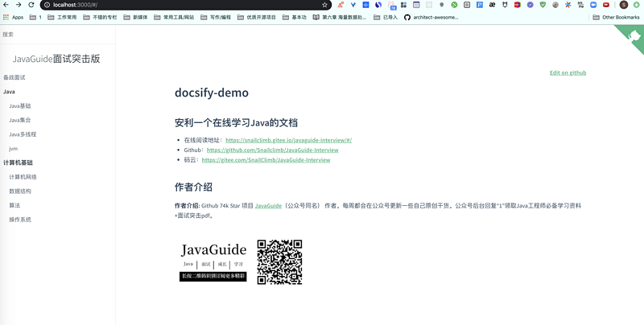Open the gitee.com/SnailClimb/JavaGuide-Interview link
644x325 pixels.
tap(266, 160)
